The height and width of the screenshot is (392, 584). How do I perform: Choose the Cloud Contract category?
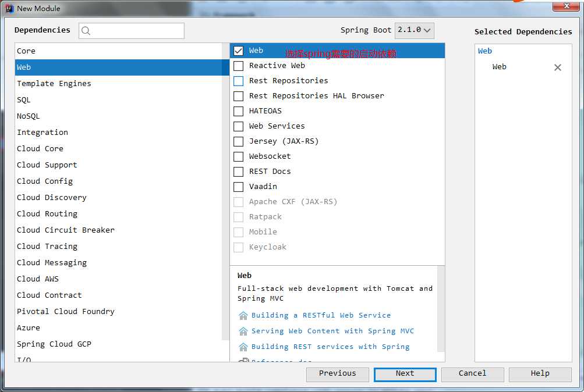click(x=119, y=295)
